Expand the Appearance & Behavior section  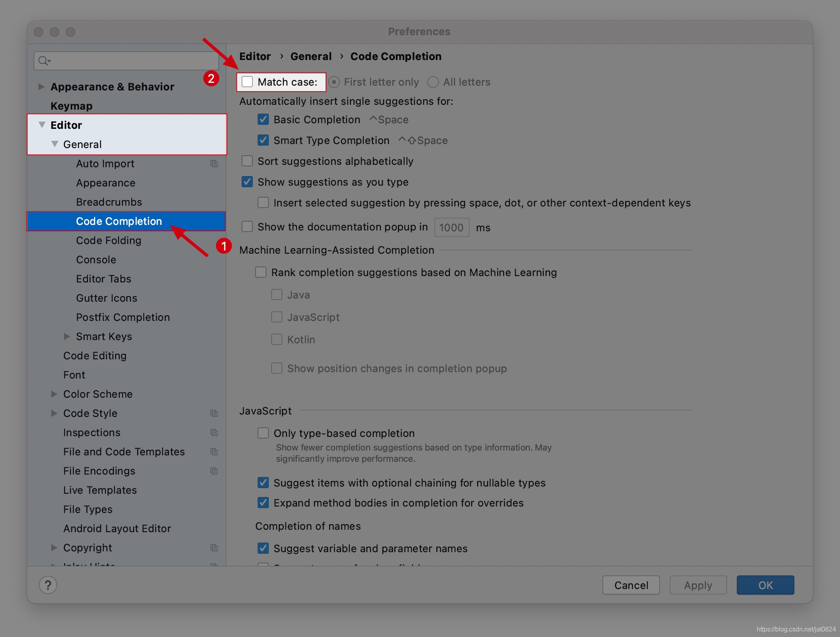point(41,86)
